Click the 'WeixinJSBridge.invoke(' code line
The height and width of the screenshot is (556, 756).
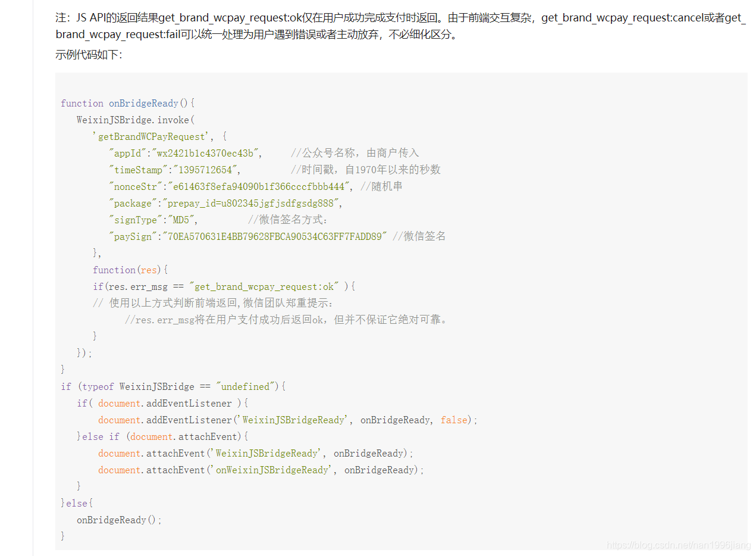(136, 120)
